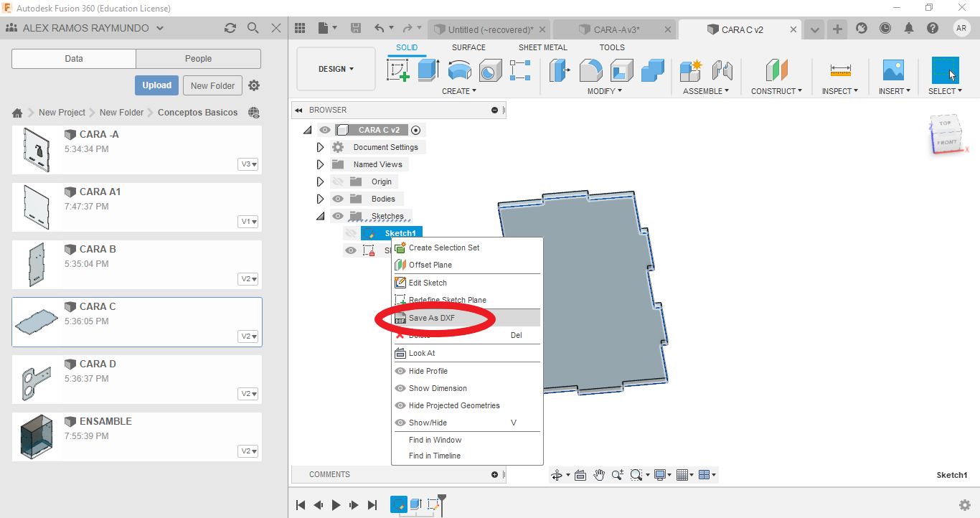Toggle visibility of the Sketches folder
The height and width of the screenshot is (518, 980).
pos(338,216)
